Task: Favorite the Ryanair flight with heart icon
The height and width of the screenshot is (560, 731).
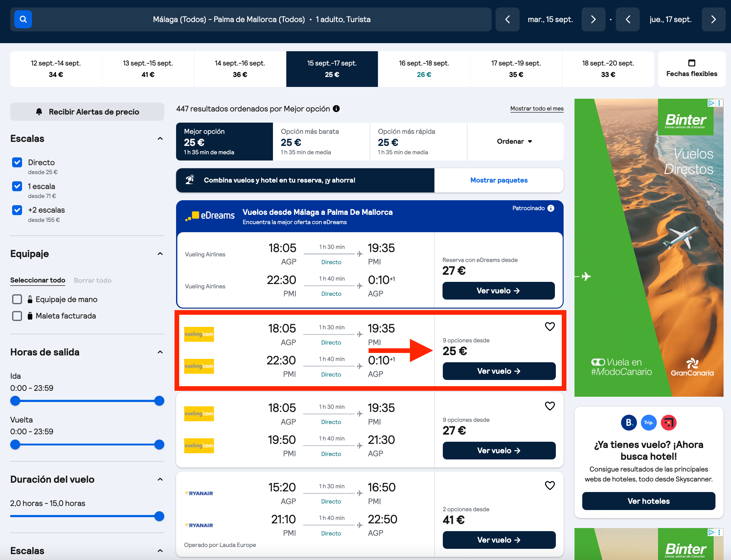Action: click(550, 485)
